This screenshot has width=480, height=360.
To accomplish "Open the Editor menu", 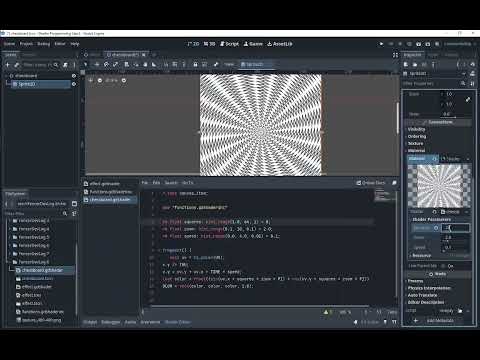I will 60,44.
